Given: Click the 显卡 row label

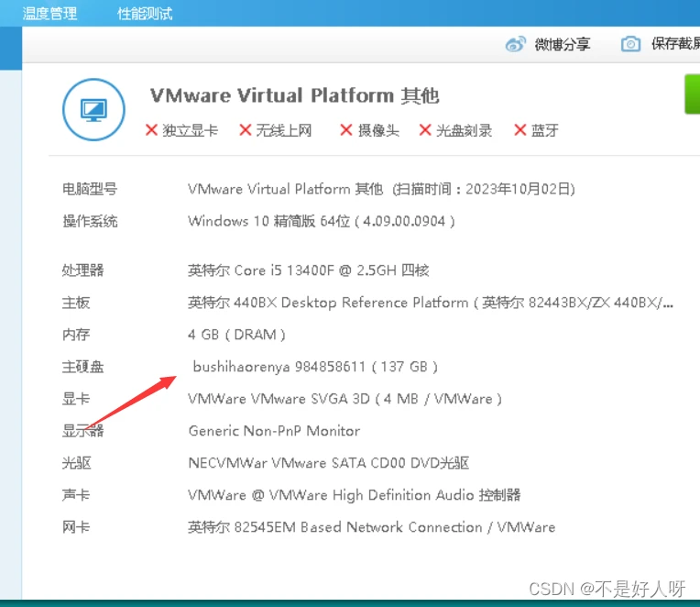Looking at the screenshot, I should [76, 399].
